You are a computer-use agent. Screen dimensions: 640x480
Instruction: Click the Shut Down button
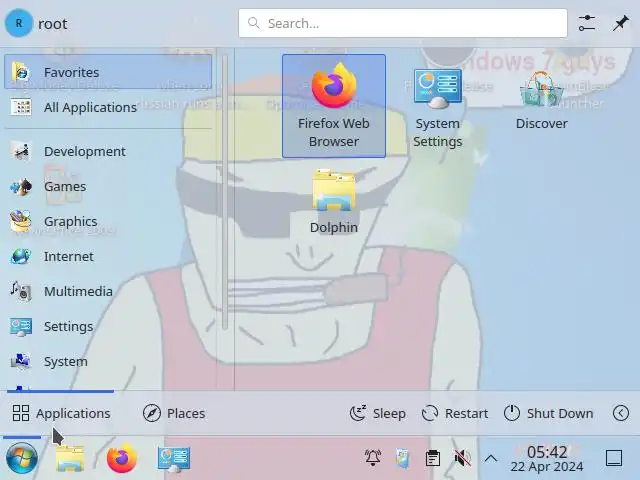548,413
